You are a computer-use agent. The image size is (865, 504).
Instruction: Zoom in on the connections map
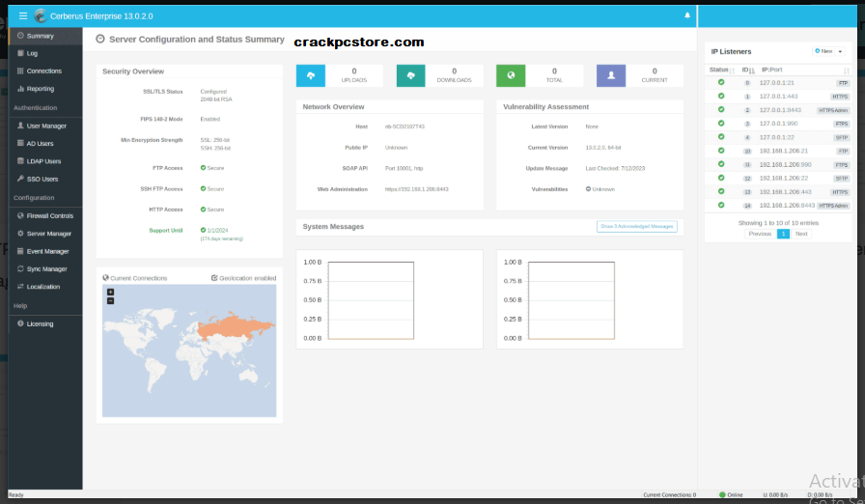(110, 293)
